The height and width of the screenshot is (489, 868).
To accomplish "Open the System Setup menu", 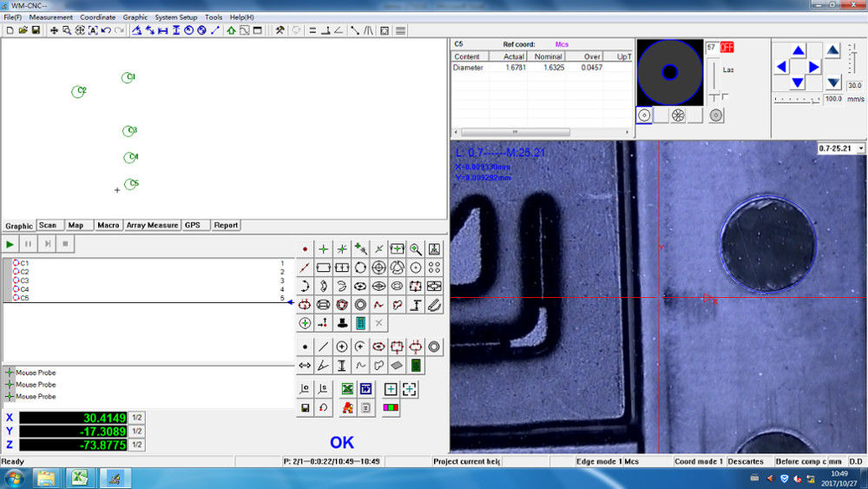I will 176,17.
